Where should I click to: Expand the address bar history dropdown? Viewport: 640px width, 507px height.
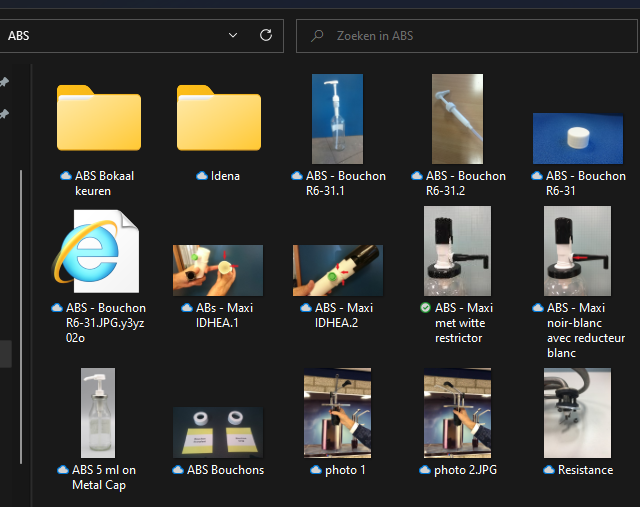click(233, 36)
